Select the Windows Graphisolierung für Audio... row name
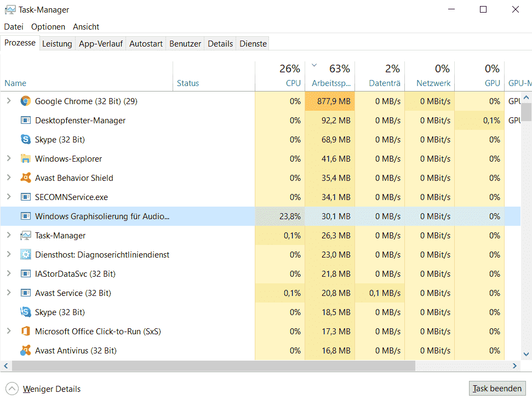Viewport: 532px width, 405px height. (102, 216)
